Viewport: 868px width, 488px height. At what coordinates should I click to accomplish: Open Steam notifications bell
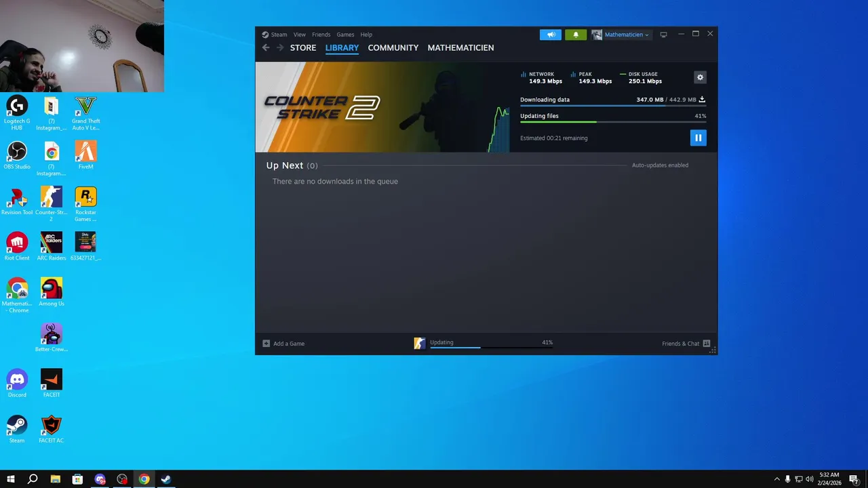pos(576,35)
